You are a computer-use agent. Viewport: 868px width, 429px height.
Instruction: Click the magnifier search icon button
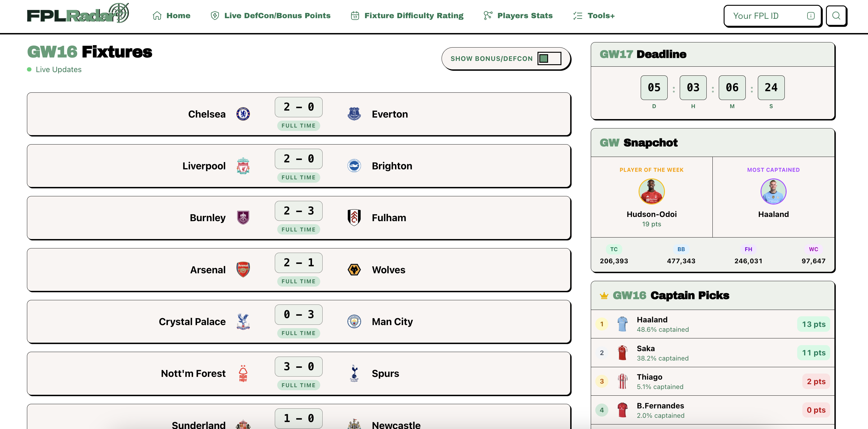[x=836, y=16]
